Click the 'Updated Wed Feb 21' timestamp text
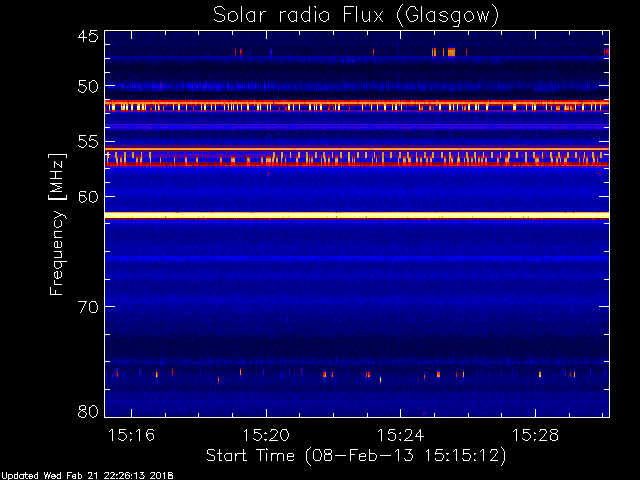 [87, 476]
